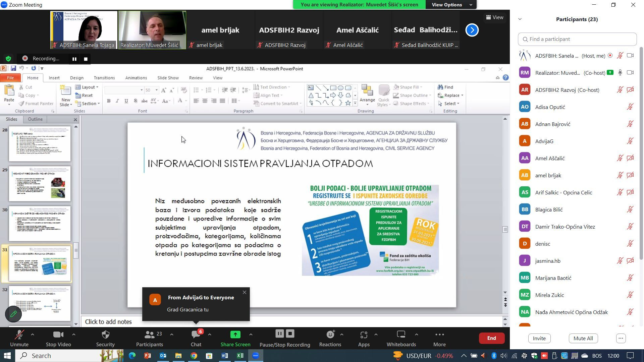644x362 pixels.
Task: Pause the recording using indicator pause icon
Action: 74,59
